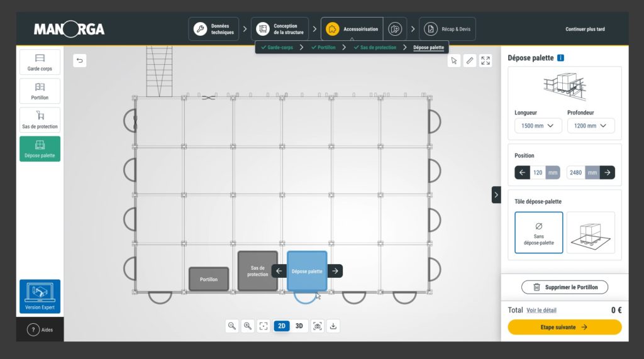Download the plan with the download icon

pyautogui.click(x=333, y=326)
